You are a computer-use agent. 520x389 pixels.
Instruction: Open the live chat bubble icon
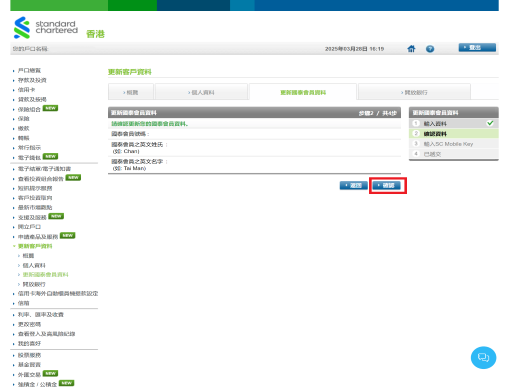pyautogui.click(x=483, y=358)
